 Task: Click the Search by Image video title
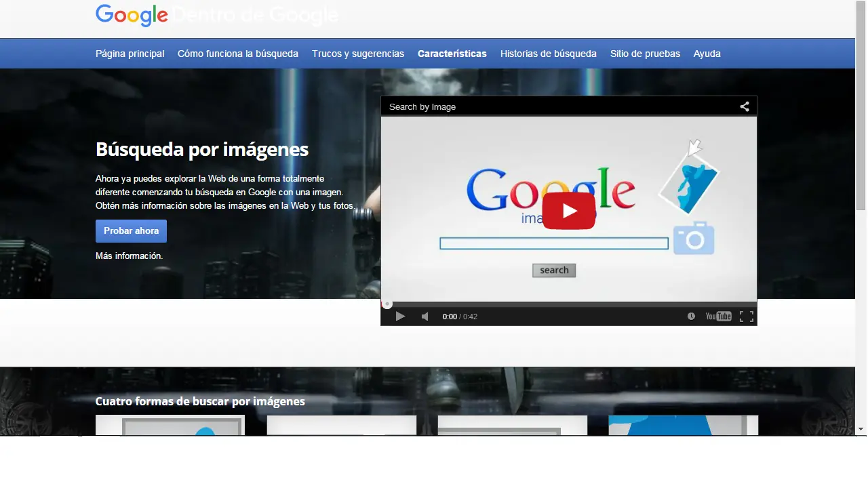(x=422, y=106)
